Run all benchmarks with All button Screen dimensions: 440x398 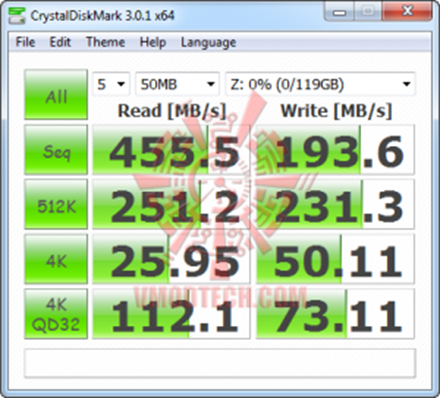pos(56,95)
